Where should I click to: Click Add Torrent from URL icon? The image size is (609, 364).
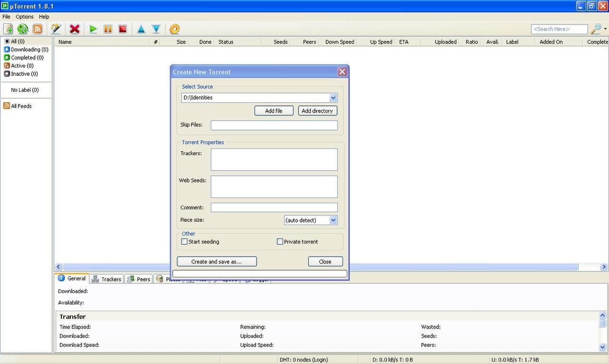(23, 29)
